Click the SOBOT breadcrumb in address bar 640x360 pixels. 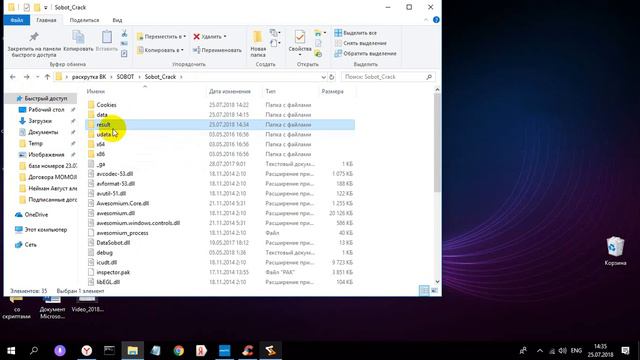pyautogui.click(x=125, y=77)
